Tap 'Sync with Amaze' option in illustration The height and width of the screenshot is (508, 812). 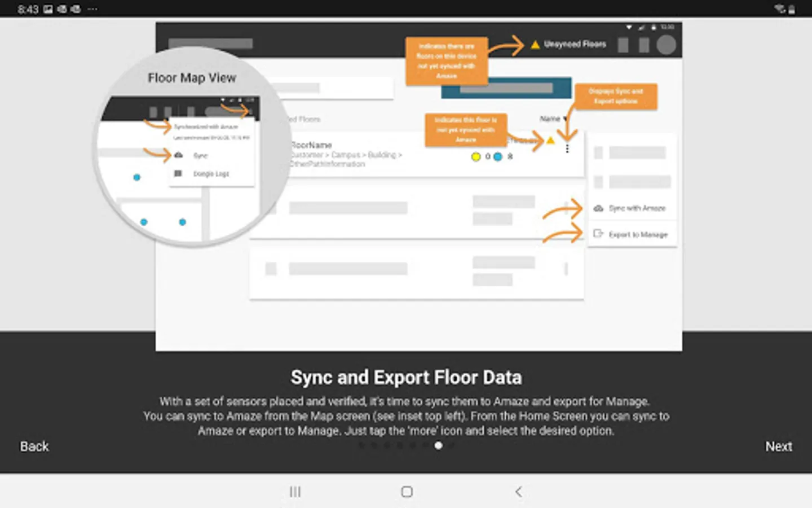click(x=631, y=208)
